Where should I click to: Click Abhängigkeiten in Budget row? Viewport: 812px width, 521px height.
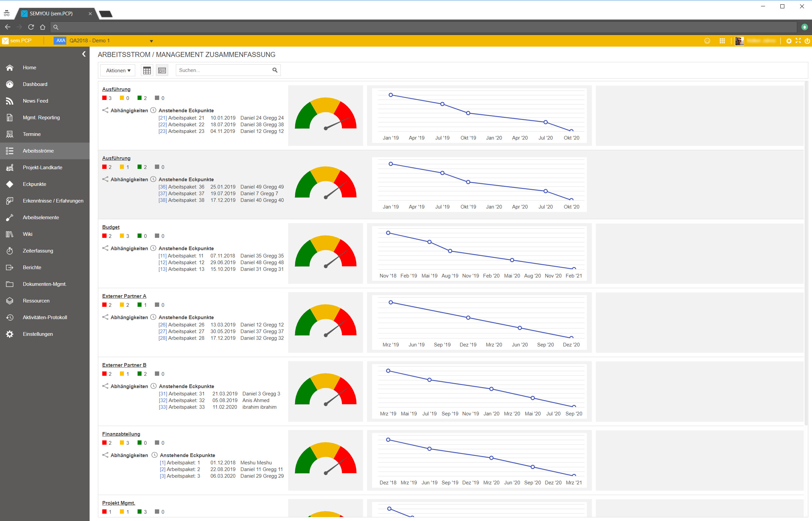pos(129,249)
